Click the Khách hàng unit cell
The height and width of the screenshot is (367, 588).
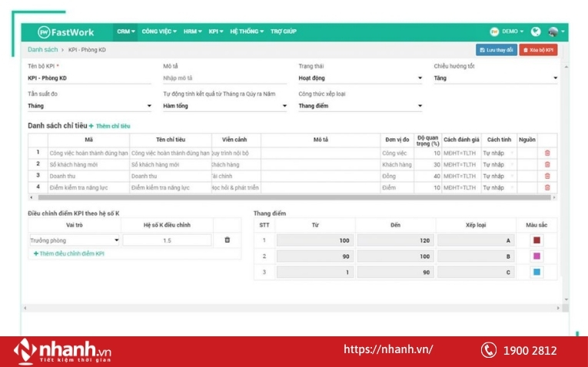397,164
